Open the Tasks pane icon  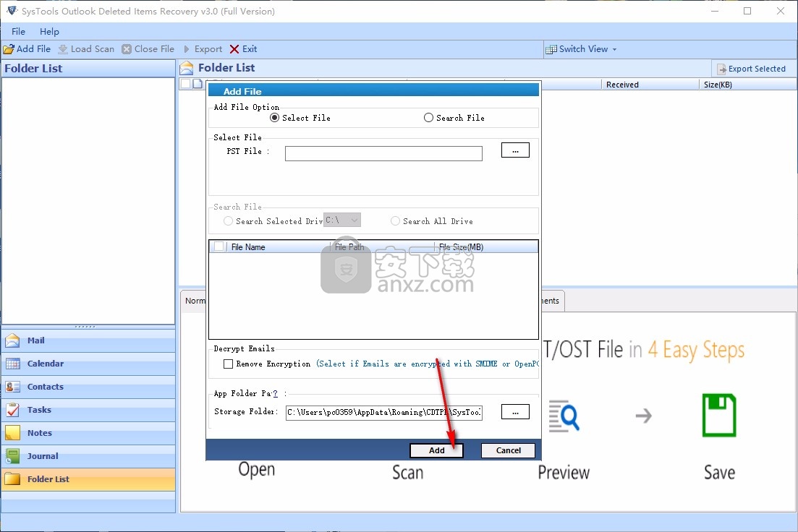tap(13, 410)
